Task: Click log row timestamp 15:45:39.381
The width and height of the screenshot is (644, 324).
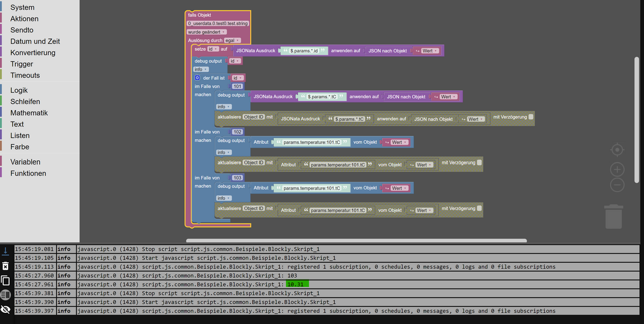Action: coord(34,293)
